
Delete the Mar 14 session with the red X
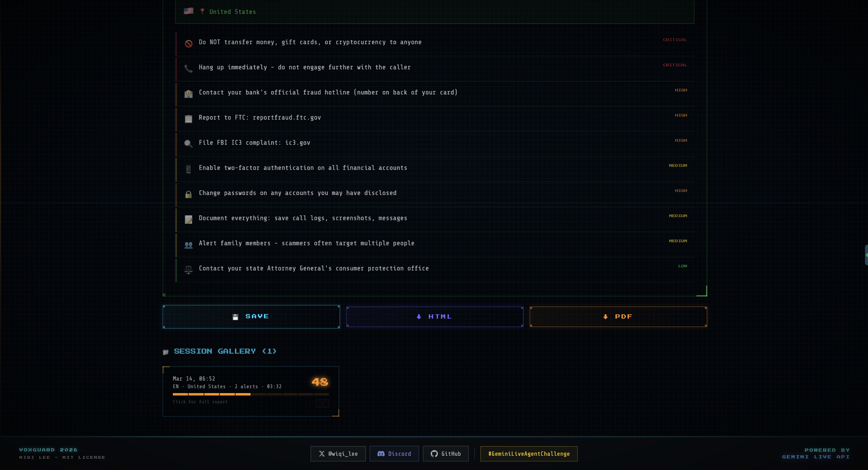322,403
